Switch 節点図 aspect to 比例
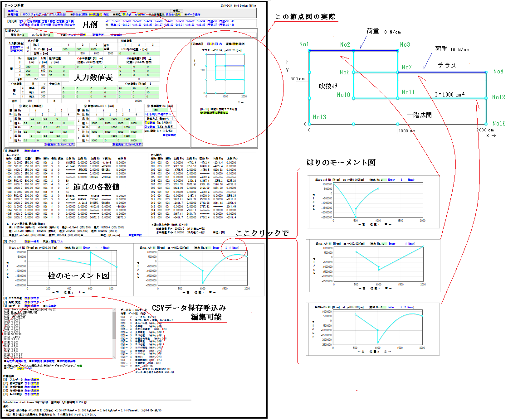The width and height of the screenshot is (508, 420). (x=242, y=43)
